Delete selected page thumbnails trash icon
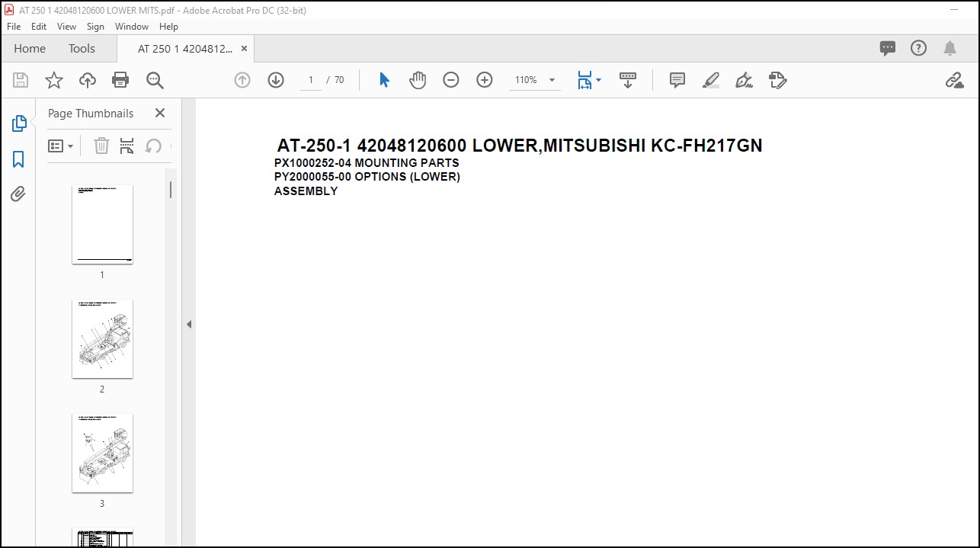This screenshot has width=980, height=548. (101, 146)
